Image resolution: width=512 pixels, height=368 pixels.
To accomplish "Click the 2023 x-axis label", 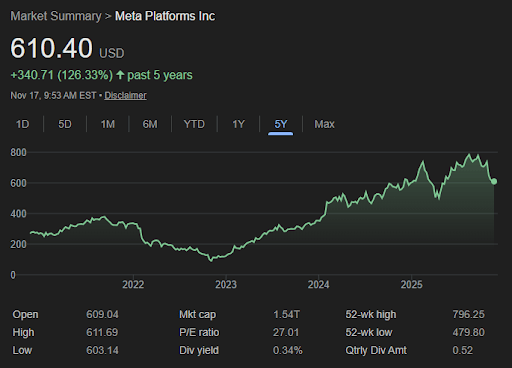I will [x=226, y=285].
